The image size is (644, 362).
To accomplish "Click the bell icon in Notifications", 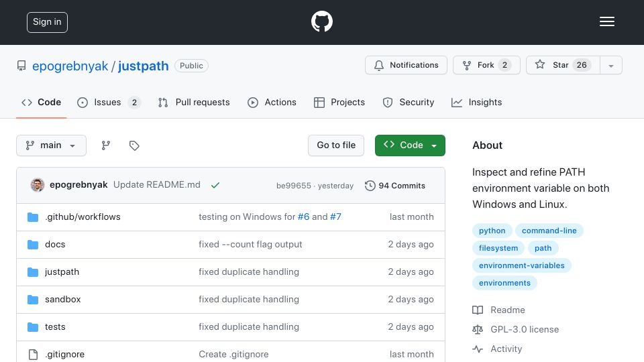I will pyautogui.click(x=378, y=65).
